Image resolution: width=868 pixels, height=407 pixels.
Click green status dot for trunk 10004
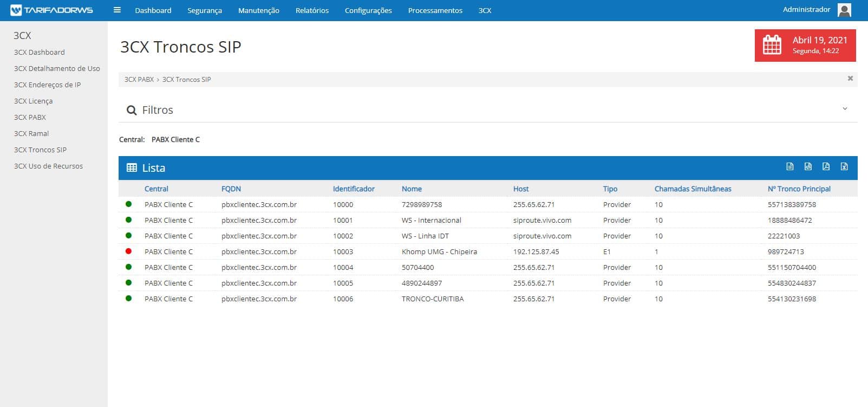(x=128, y=267)
